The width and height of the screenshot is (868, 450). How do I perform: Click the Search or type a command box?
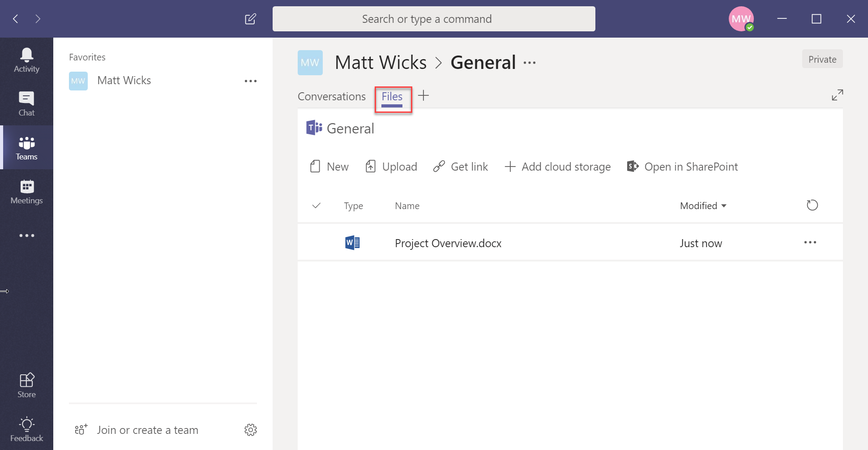(433, 19)
